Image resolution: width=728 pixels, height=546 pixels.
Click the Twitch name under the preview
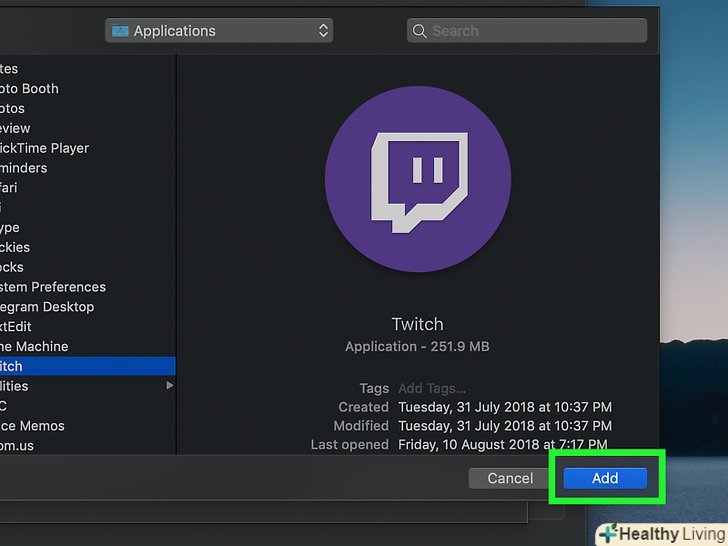[417, 324]
